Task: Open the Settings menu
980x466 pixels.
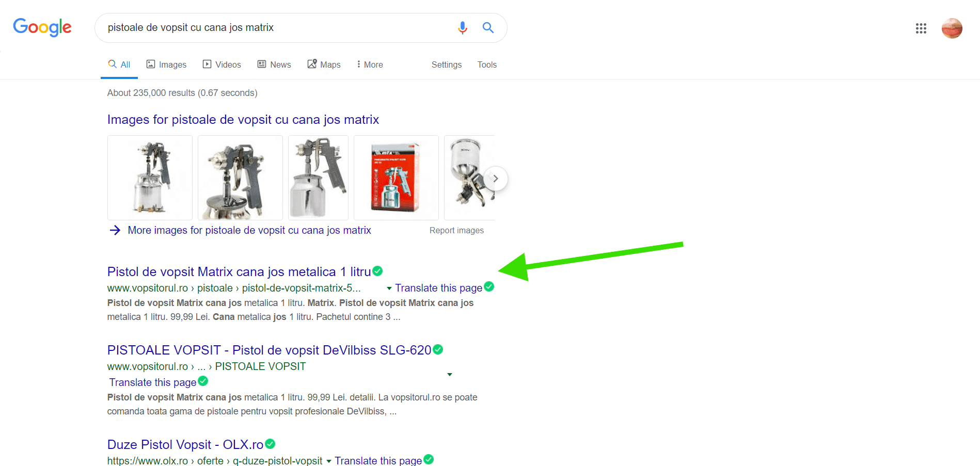Action: (x=447, y=65)
